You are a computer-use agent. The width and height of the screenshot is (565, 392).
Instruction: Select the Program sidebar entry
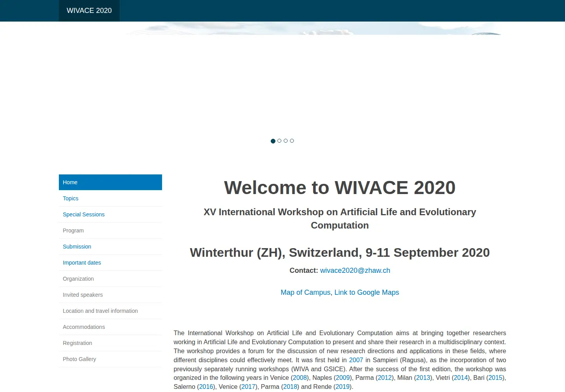coord(110,230)
